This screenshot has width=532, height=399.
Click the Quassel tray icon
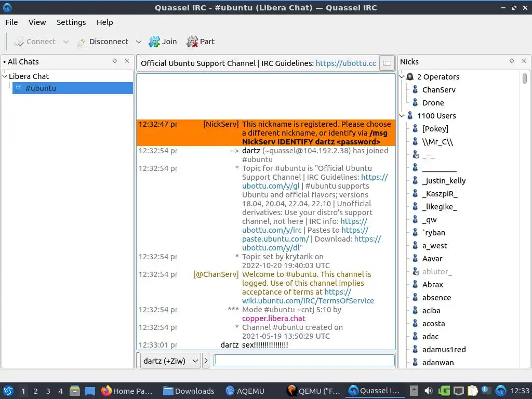click(500, 391)
